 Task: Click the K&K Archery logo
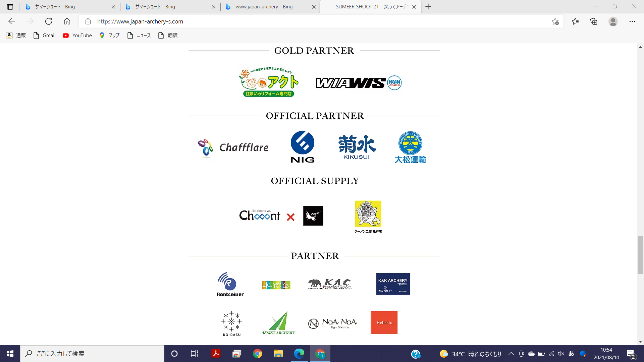(x=393, y=284)
